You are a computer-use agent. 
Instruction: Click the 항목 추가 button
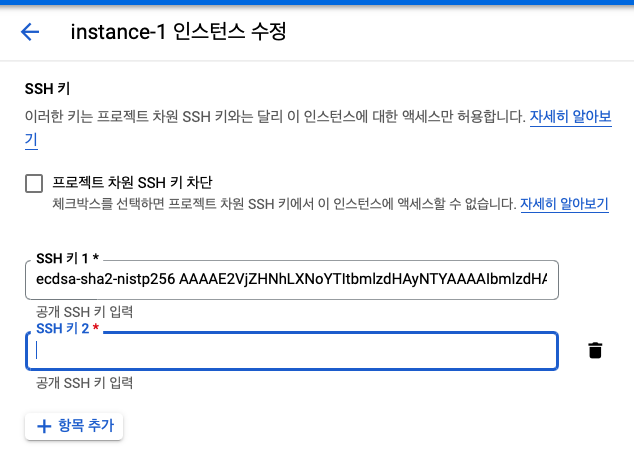tap(74, 426)
